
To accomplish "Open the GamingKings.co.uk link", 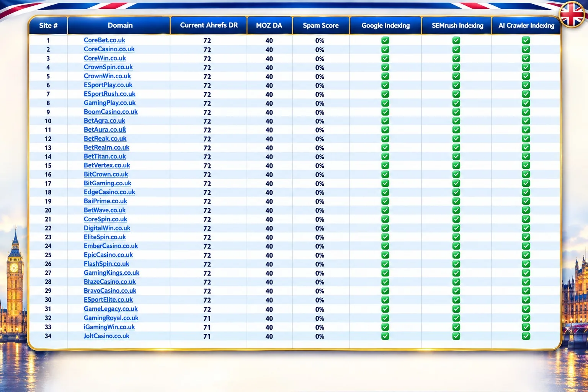I will (x=111, y=273).
